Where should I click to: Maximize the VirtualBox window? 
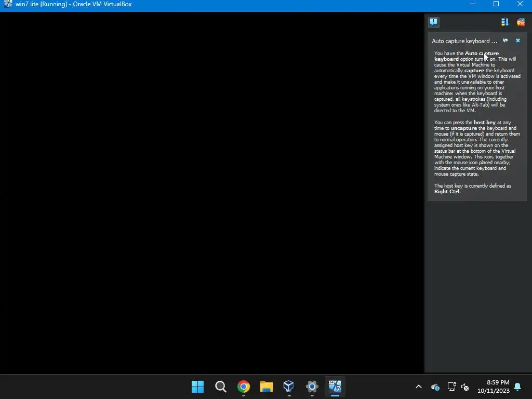pos(496,4)
